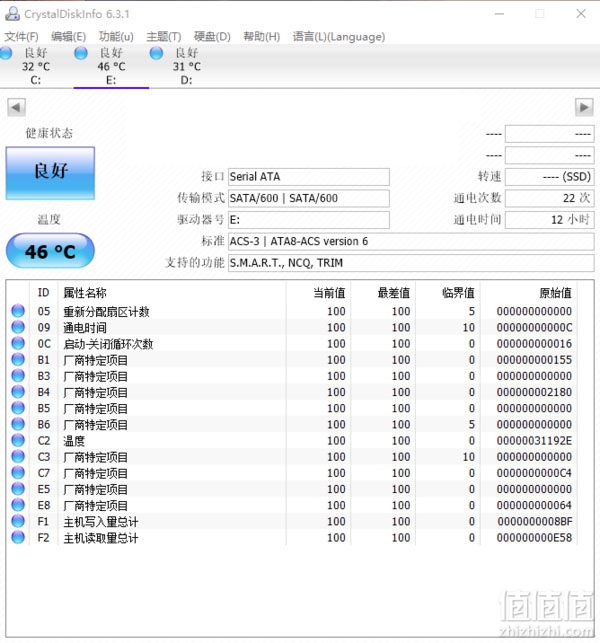Click the rotation speed ---- (SSD) field

[550, 177]
